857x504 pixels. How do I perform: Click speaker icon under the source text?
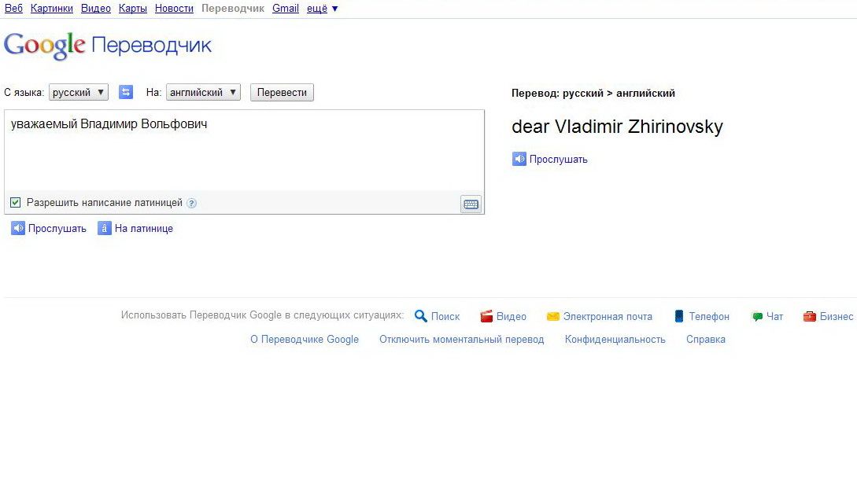tap(18, 229)
